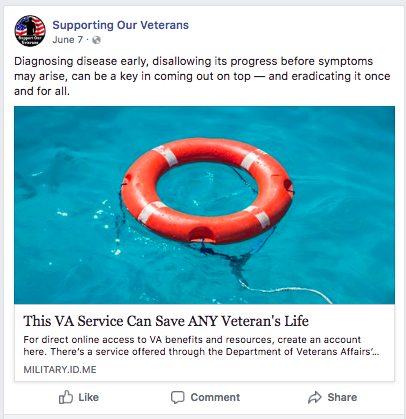This screenshot has width=406, height=419.
Task: Click the link description about VA benefits
Action: (x=201, y=346)
